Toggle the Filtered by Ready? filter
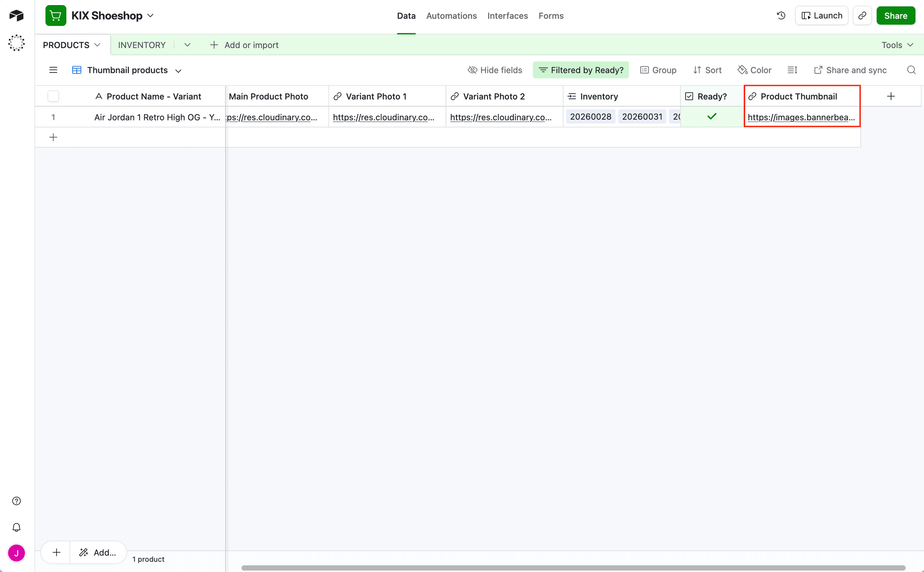 point(580,70)
